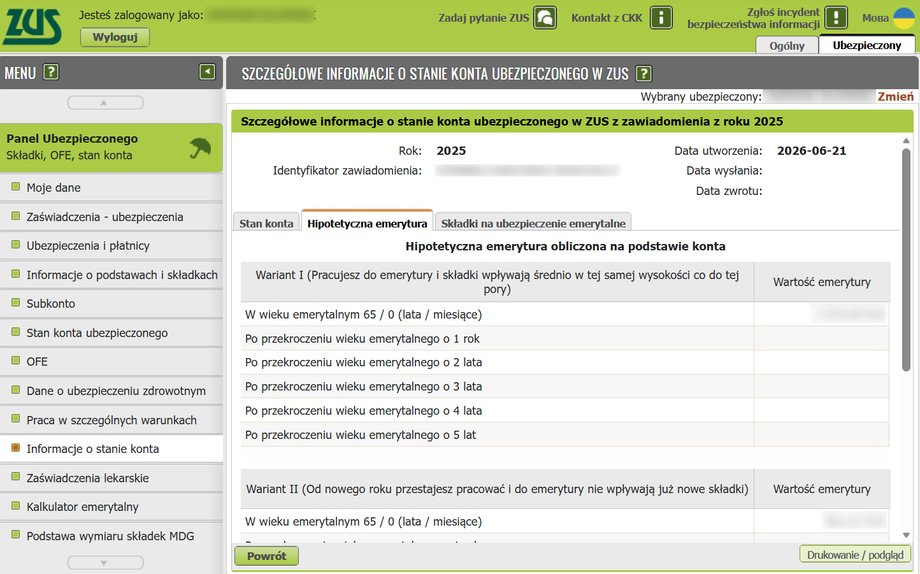This screenshot has height=574, width=920.
Task: Click the Kontakt z CKK info icon
Action: [x=662, y=18]
